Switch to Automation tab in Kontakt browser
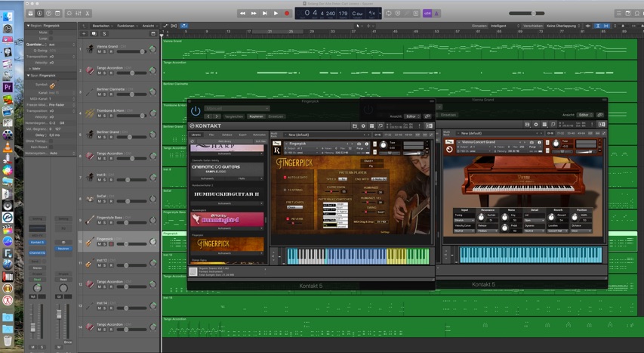 pos(259,135)
